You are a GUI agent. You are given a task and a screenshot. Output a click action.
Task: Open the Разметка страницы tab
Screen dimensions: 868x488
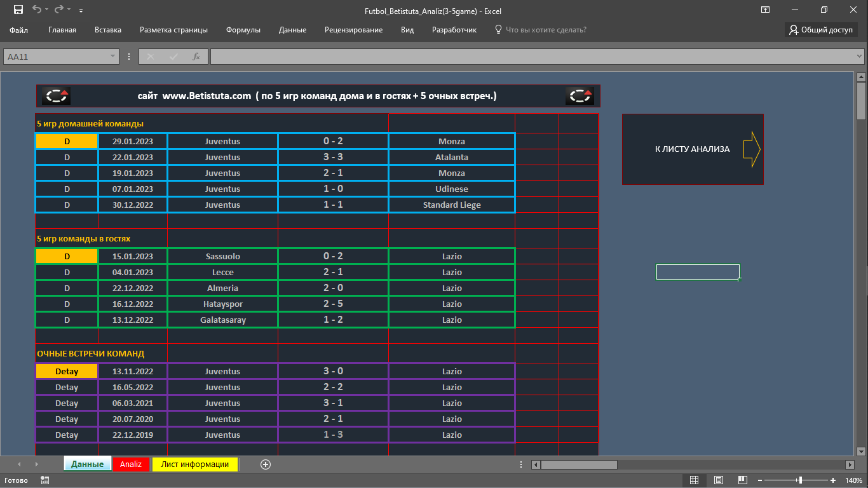(173, 30)
